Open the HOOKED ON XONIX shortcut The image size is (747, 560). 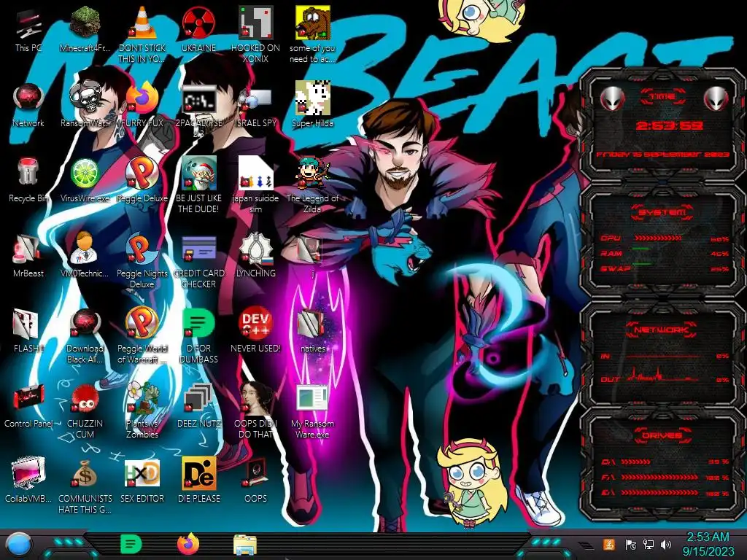(255, 23)
